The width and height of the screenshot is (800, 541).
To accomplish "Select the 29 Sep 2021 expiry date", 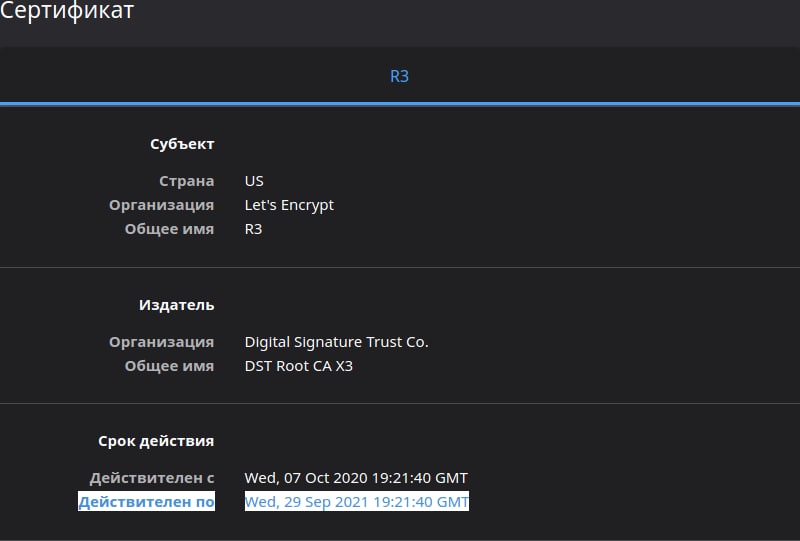I will pos(357,501).
